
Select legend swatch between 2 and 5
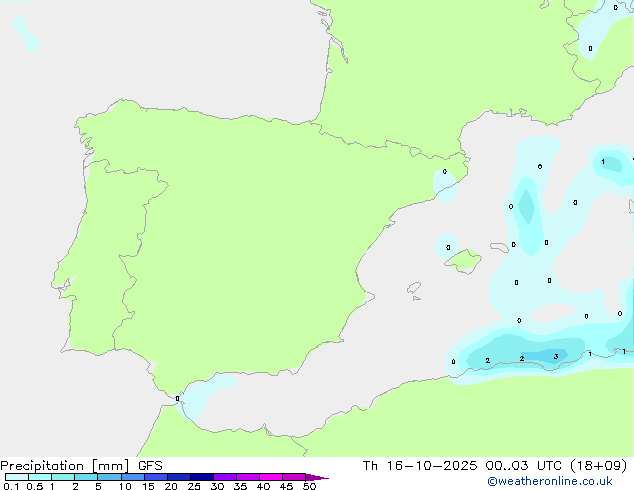(86, 477)
